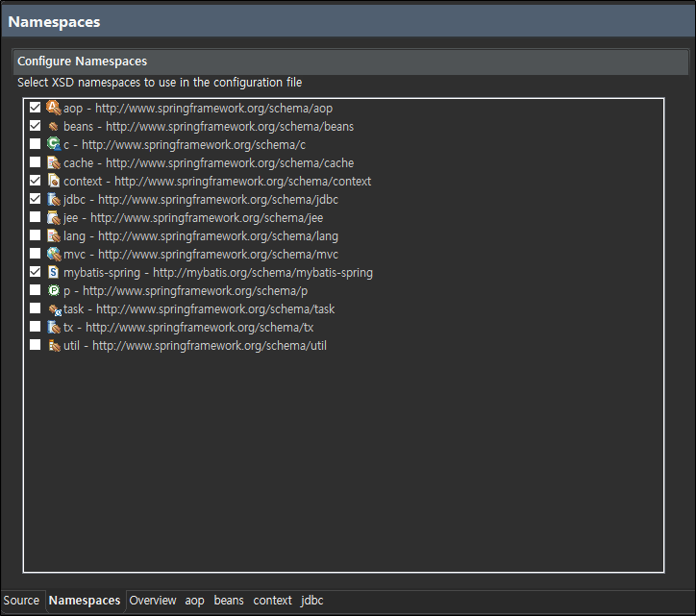Select the Namespaces tab at bottom
The width and height of the screenshot is (696, 616).
tap(85, 601)
